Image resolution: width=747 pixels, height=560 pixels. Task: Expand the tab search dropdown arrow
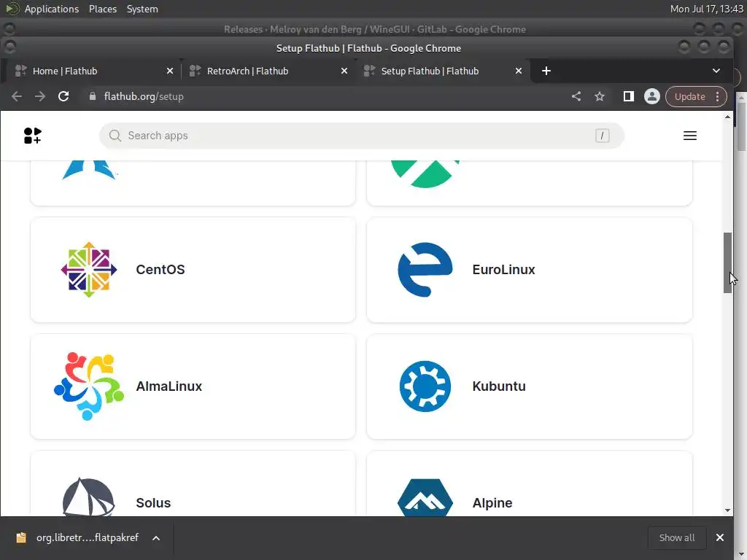tap(716, 71)
